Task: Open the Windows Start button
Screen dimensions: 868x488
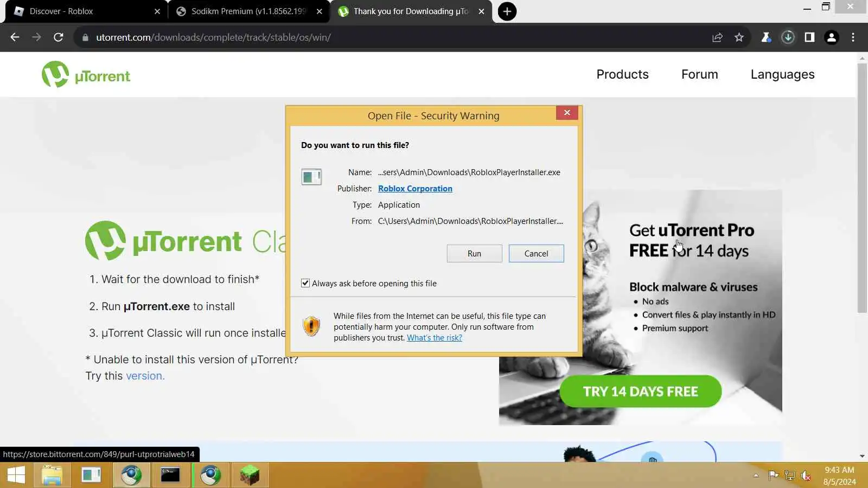Action: click(16, 476)
